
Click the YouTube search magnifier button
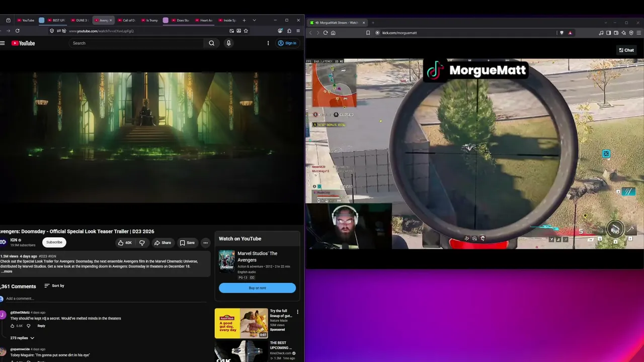pos(212,43)
